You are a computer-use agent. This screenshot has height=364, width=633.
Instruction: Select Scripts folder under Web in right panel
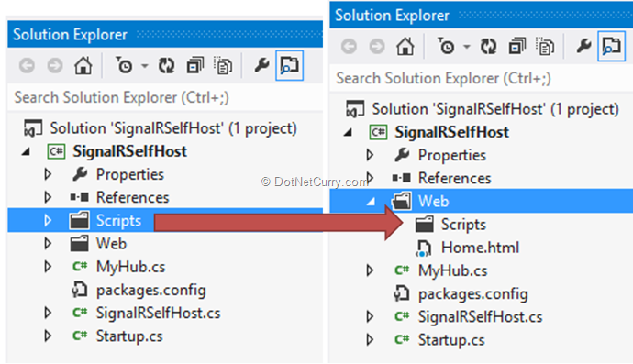tap(463, 225)
